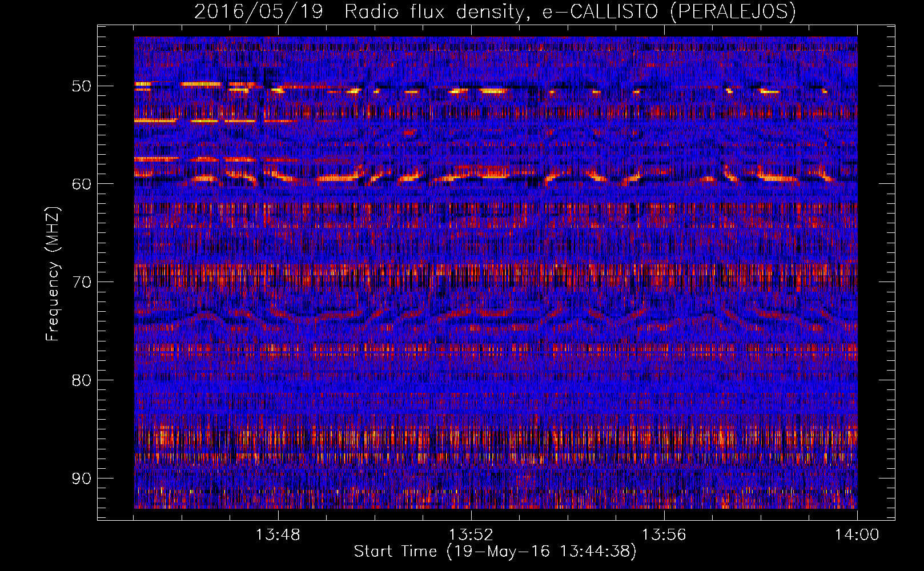Click the '50' frequency tick label
Viewport: 924px width, 571px height.
(x=82, y=86)
